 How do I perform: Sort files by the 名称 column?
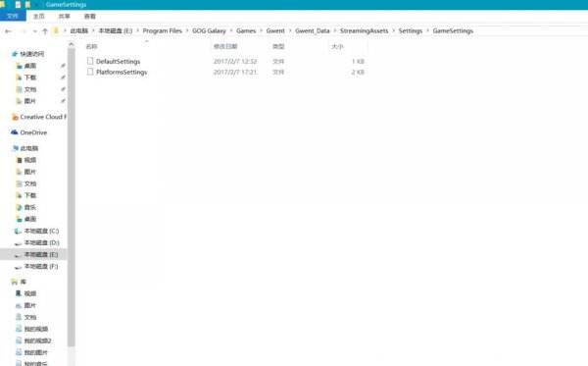pos(91,46)
